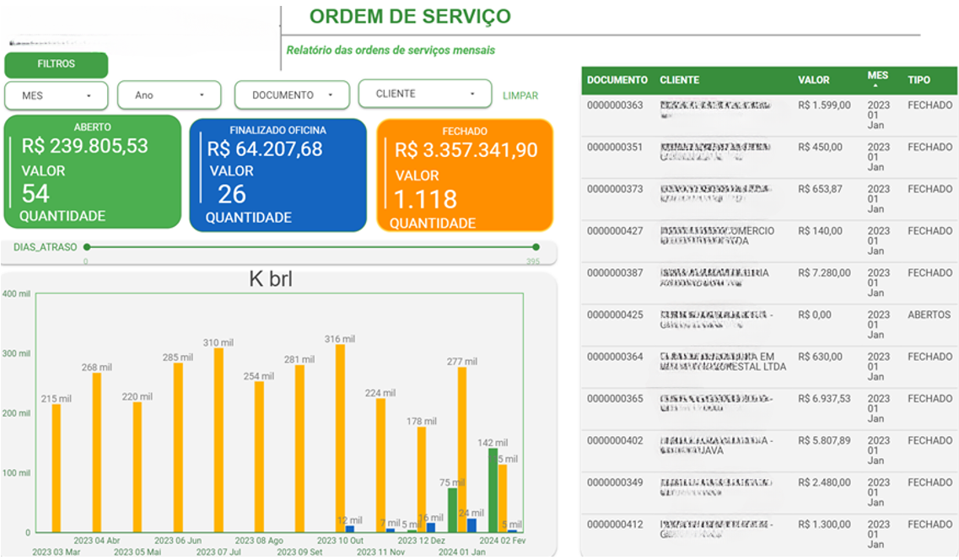Click the ORDEM DE SERVIÇO report title
Image resolution: width=959 pixels, height=560 pixels.
click(410, 17)
